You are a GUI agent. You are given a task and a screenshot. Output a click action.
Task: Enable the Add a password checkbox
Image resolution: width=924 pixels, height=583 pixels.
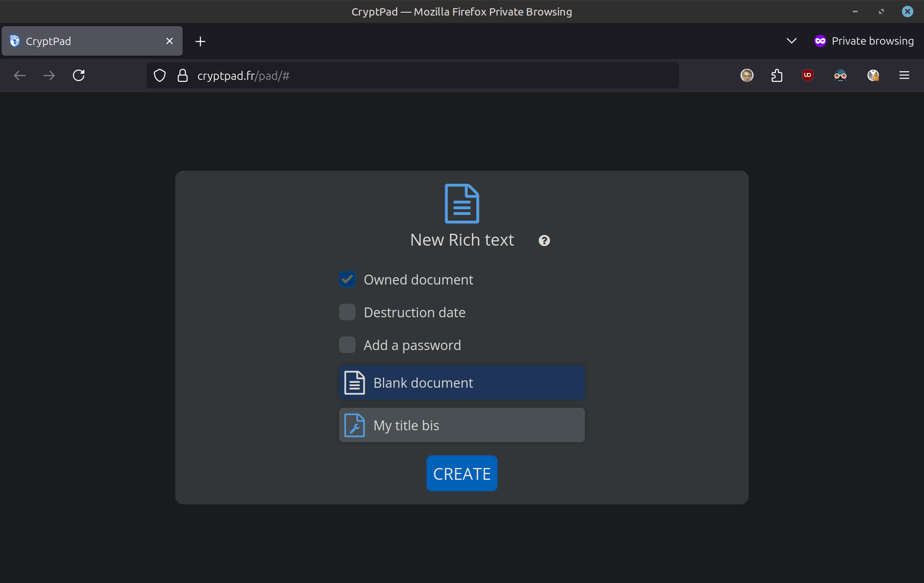347,345
